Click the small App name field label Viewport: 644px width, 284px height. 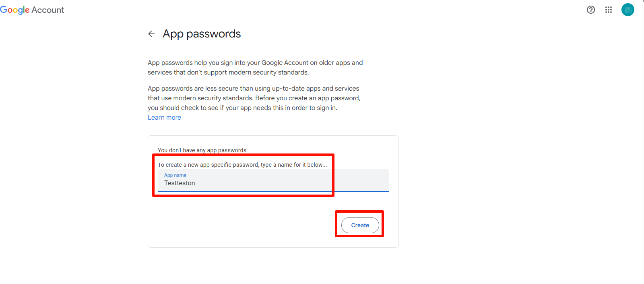175,175
